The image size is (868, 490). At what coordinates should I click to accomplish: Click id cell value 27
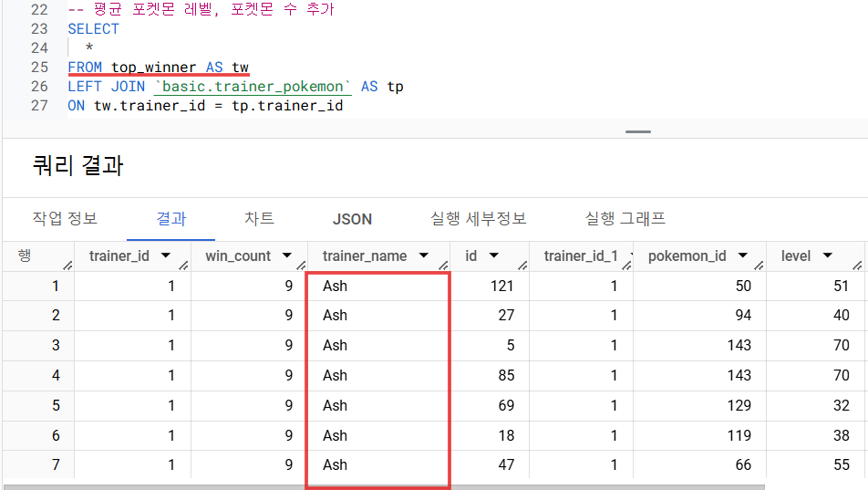pyautogui.click(x=506, y=315)
